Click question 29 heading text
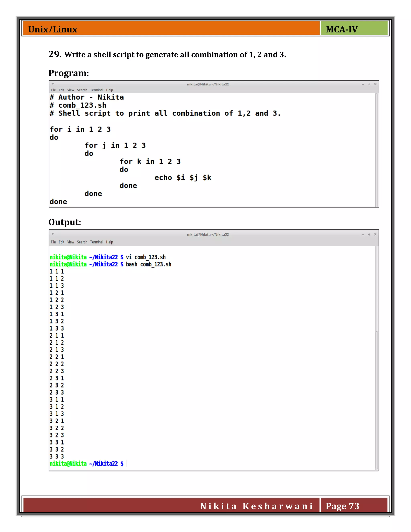The width and height of the screenshot is (411, 532). [167, 54]
